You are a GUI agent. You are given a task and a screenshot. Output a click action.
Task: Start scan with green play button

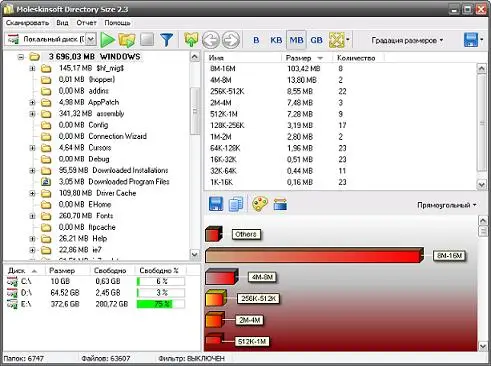point(107,40)
